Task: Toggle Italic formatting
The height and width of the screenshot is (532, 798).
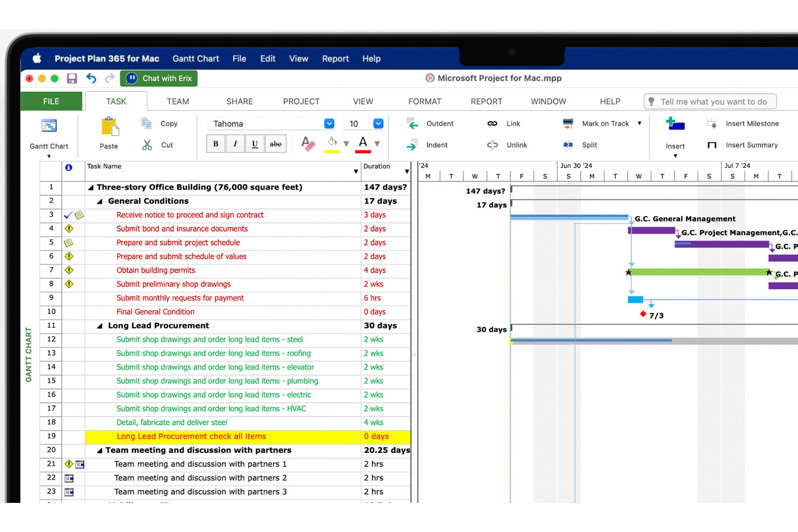Action: click(x=235, y=144)
